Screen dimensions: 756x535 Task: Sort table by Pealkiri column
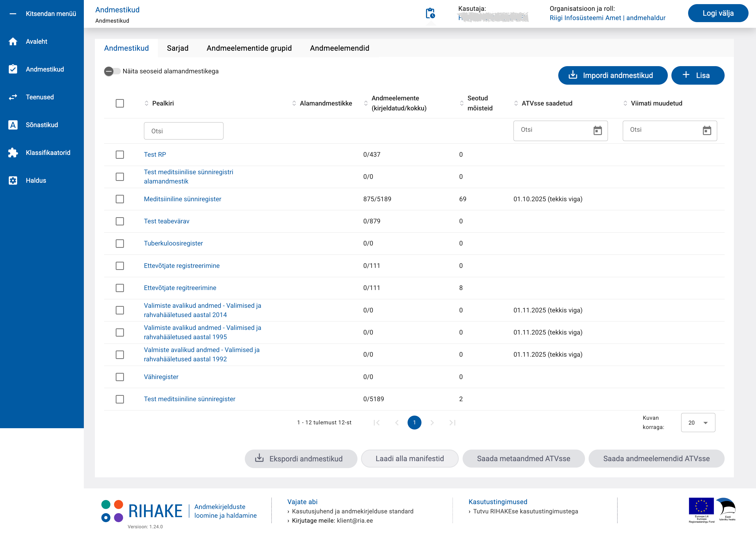[x=163, y=103]
